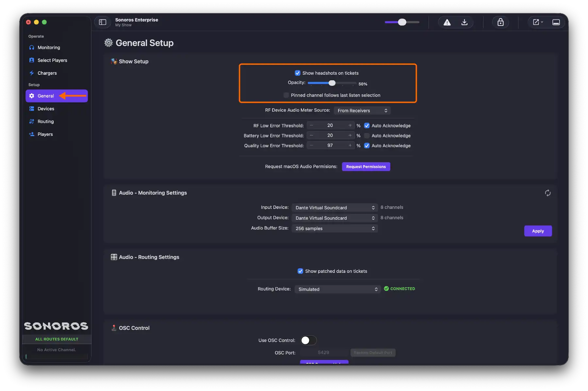Viewport: 588px width, 391px height.
Task: Increase the RF Low Error Threshold
Action: pos(350,126)
